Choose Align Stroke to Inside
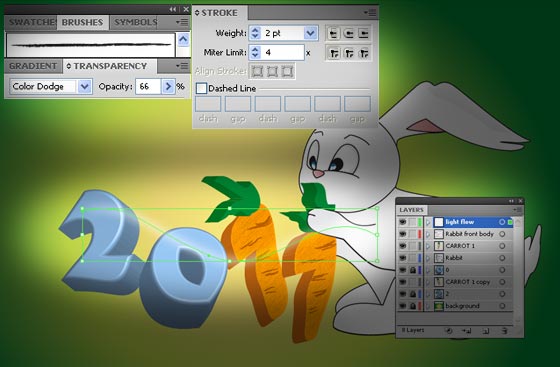 [272, 71]
